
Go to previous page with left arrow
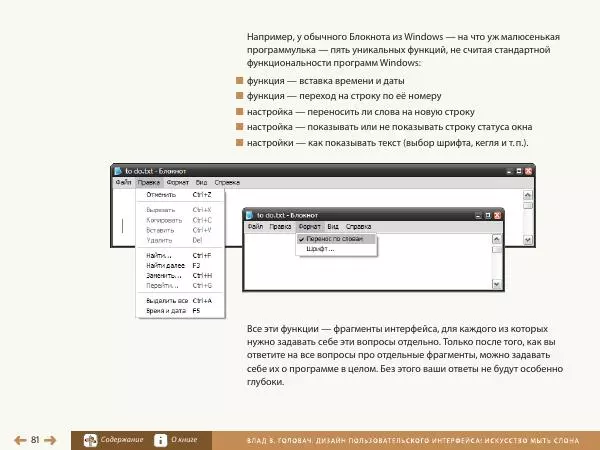20,440
